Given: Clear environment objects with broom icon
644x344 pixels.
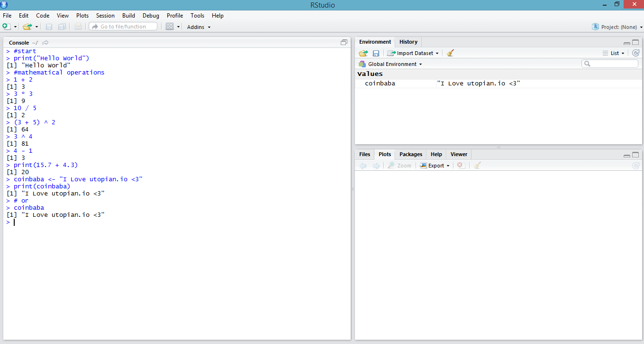Looking at the screenshot, I should click(x=450, y=53).
